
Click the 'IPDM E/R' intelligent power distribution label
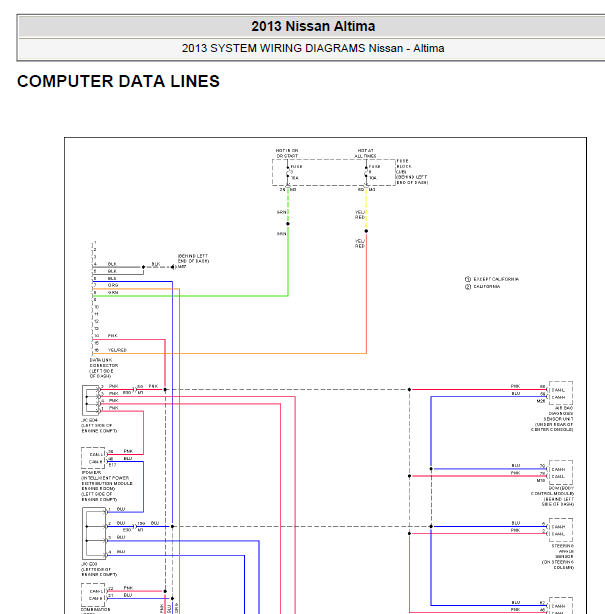pyautogui.click(x=107, y=486)
